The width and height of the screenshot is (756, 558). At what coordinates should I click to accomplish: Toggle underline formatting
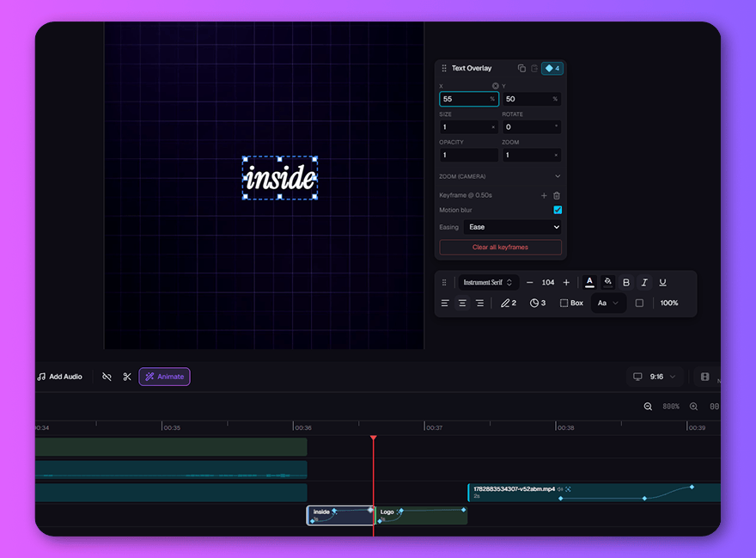pos(663,282)
